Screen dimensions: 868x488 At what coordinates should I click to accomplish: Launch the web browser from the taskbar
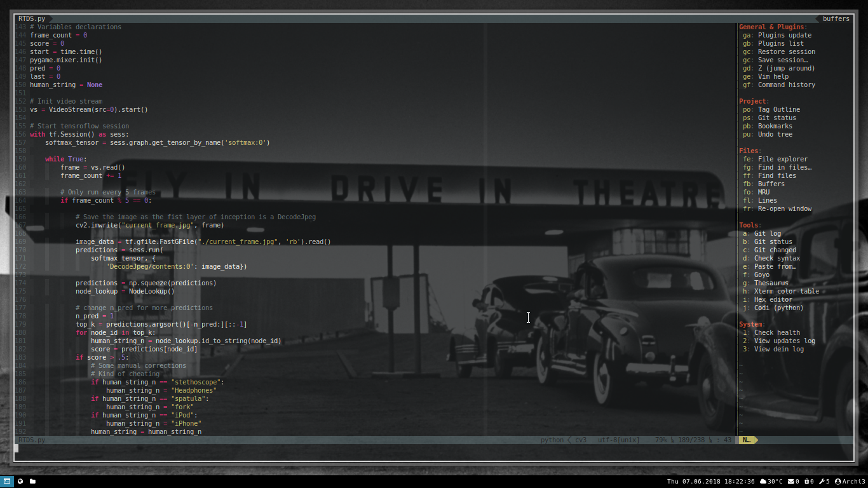(x=19, y=481)
